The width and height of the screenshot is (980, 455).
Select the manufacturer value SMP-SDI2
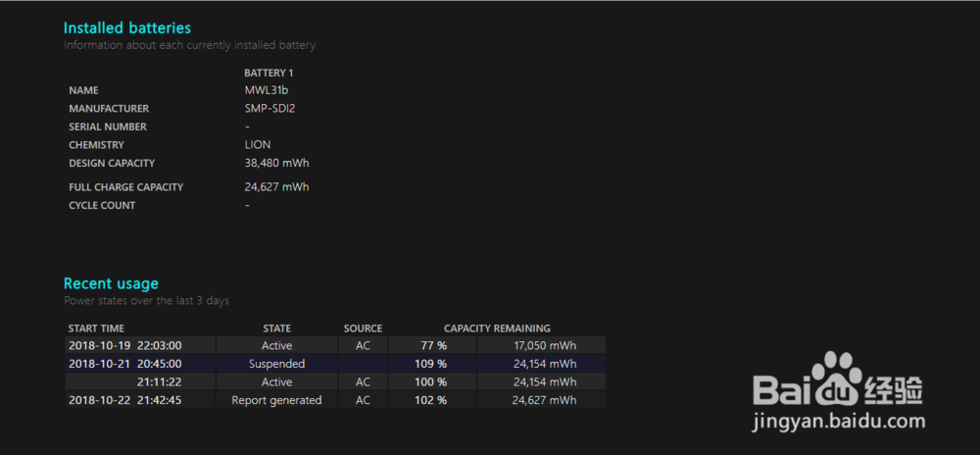coord(269,109)
